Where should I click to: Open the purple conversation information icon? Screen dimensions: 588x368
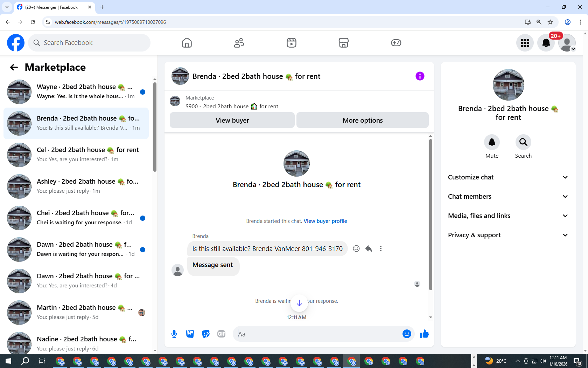(x=420, y=76)
